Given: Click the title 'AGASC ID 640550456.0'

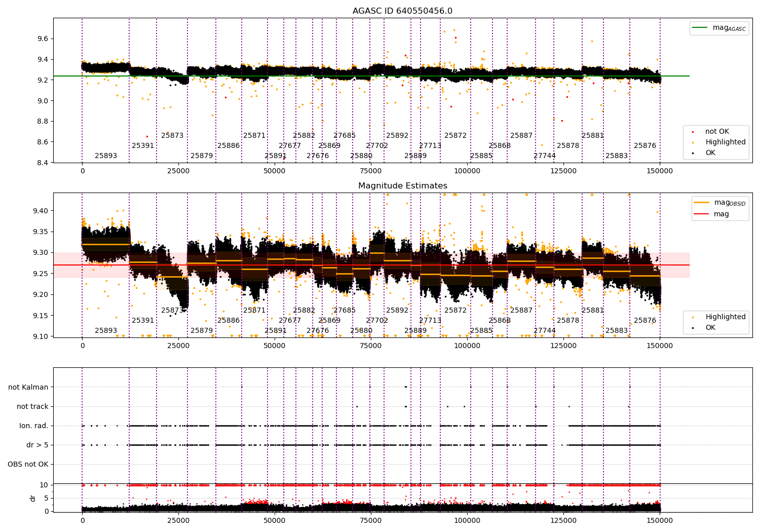Looking at the screenshot, I should [402, 11].
